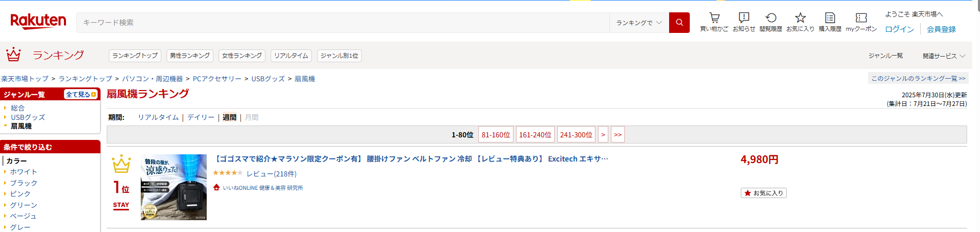Filter by ブラック color

[x=24, y=183]
